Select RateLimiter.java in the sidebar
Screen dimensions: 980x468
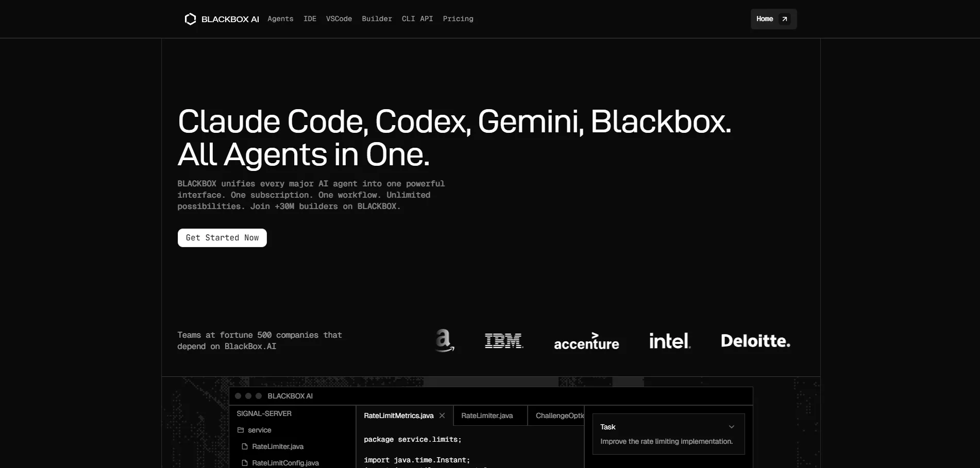pyautogui.click(x=277, y=446)
